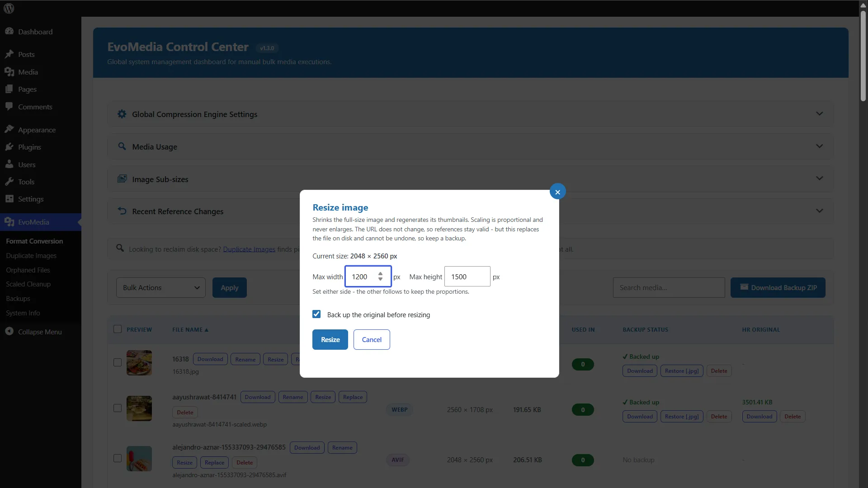
Task: Open the Pages sidebar icon
Action: (9, 89)
